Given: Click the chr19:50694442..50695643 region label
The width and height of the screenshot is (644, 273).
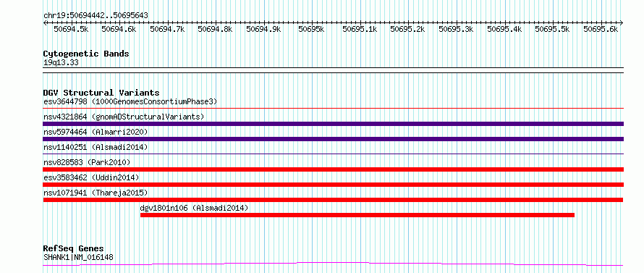Looking at the screenshot, I should pyautogui.click(x=96, y=16).
